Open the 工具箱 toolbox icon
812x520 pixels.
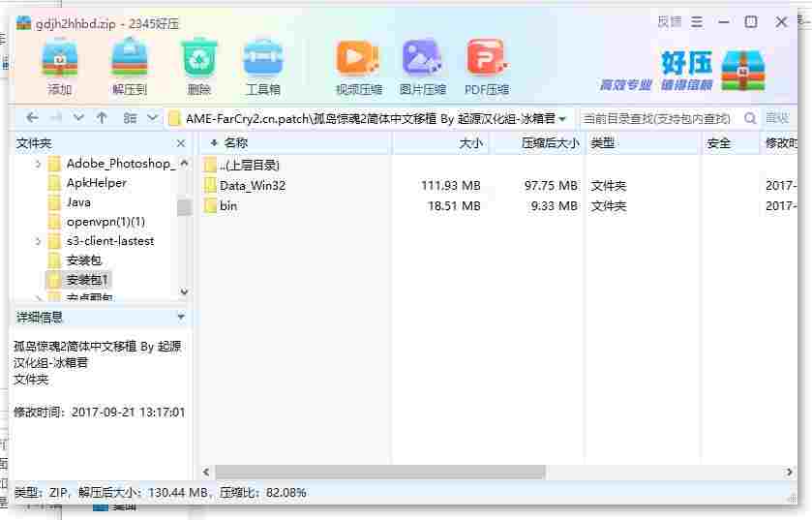pyautogui.click(x=263, y=66)
